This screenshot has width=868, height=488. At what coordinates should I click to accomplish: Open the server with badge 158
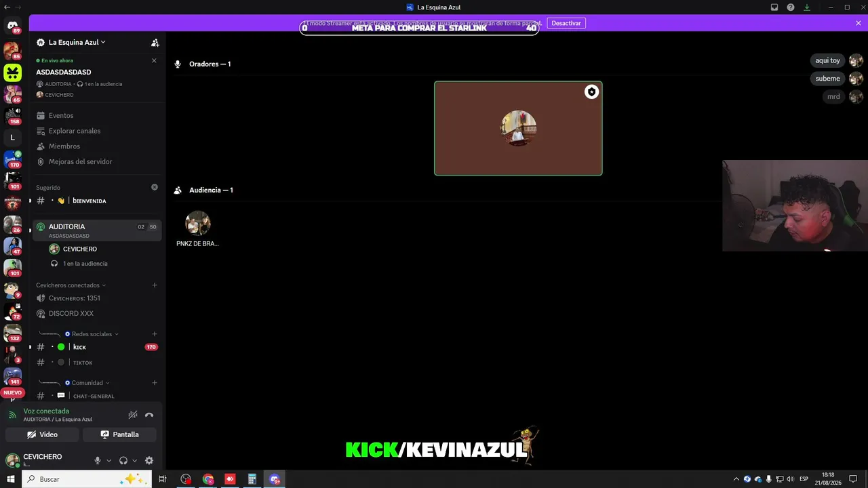[12, 116]
